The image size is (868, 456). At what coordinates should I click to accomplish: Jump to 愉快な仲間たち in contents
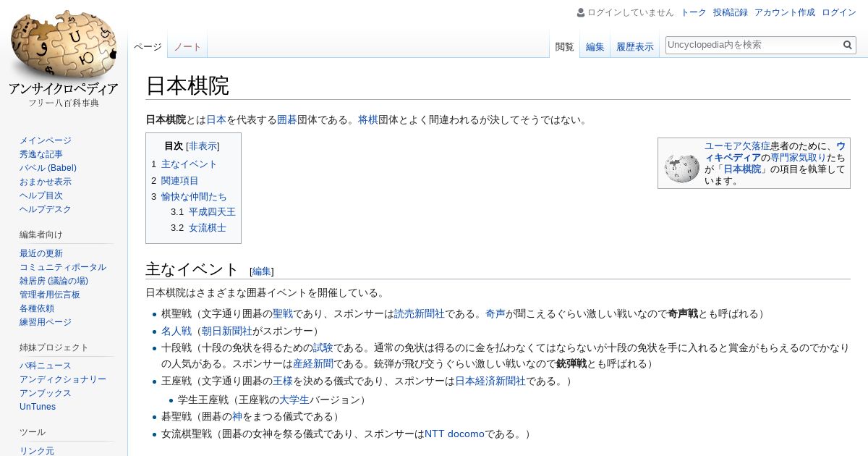(194, 197)
